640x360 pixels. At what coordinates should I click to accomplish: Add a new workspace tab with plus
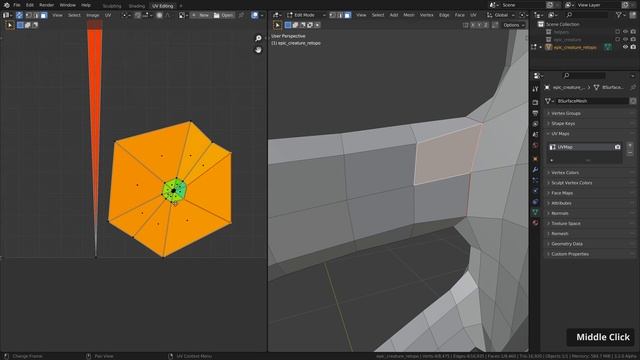click(181, 6)
